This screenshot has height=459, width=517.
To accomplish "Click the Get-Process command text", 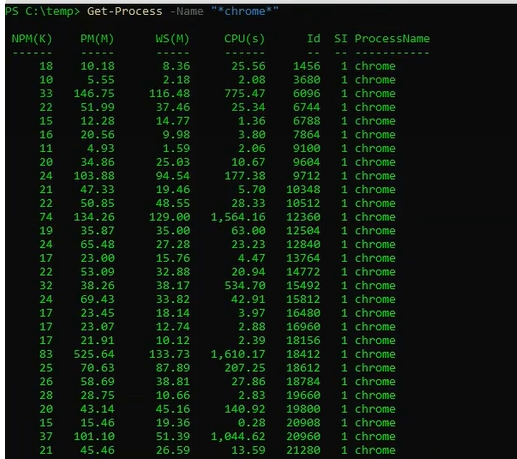I will pos(125,11).
